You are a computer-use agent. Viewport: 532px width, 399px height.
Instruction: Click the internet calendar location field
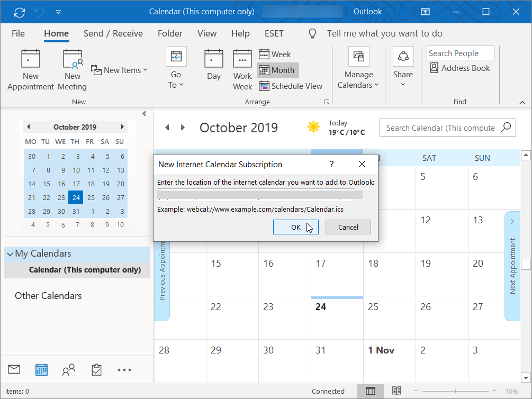pos(256,195)
